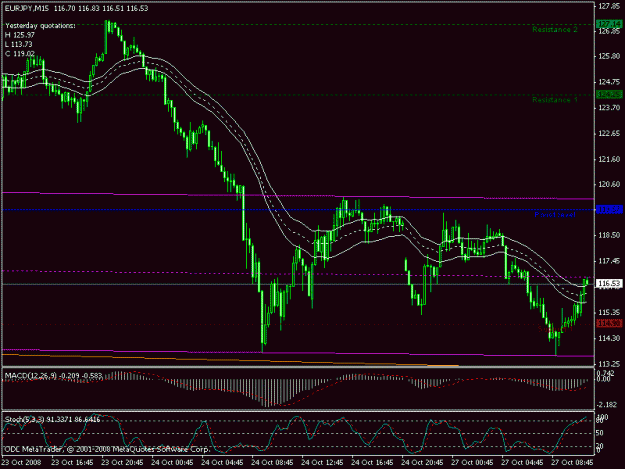Click the 127.85 price scale value
The image size is (625, 469).
pos(609,6)
